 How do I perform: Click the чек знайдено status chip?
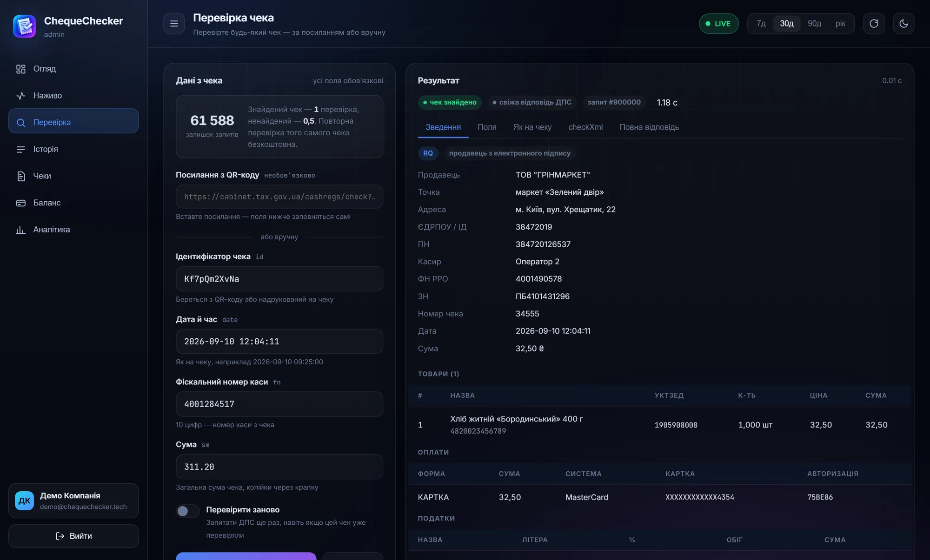pos(450,102)
